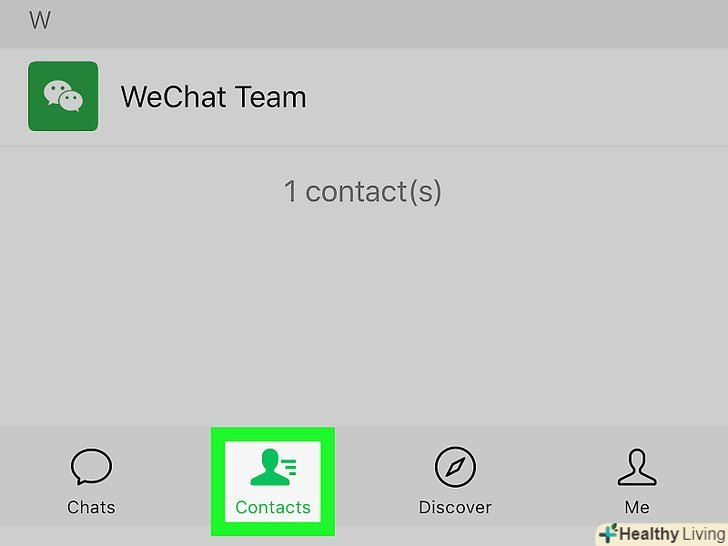Tap the Discover compass icon
This screenshot has width=728, height=546.
click(x=455, y=467)
